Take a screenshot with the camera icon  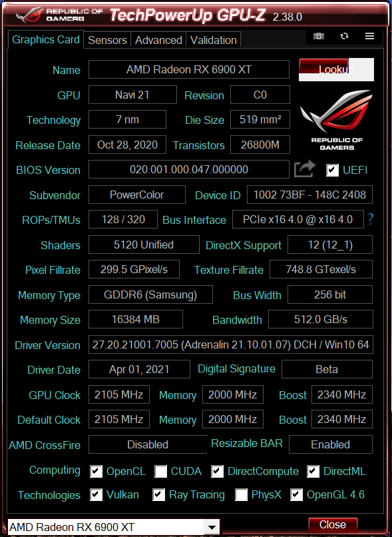click(318, 36)
